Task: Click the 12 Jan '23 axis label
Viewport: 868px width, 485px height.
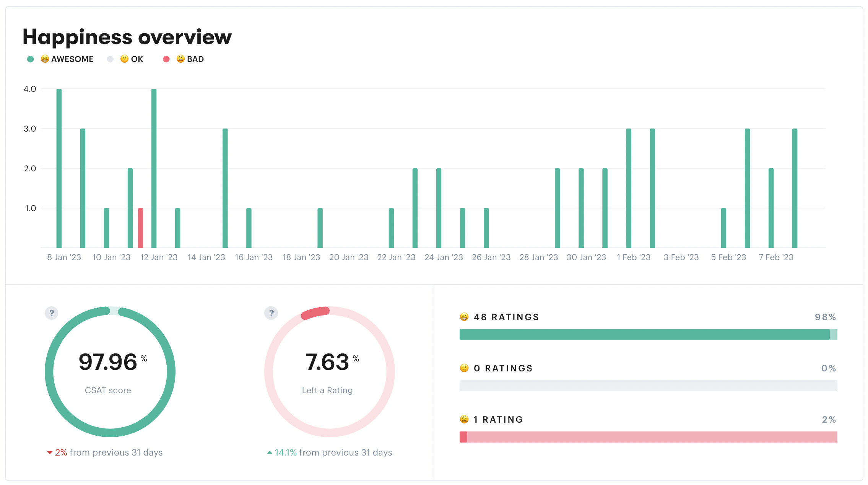Action: (159, 257)
